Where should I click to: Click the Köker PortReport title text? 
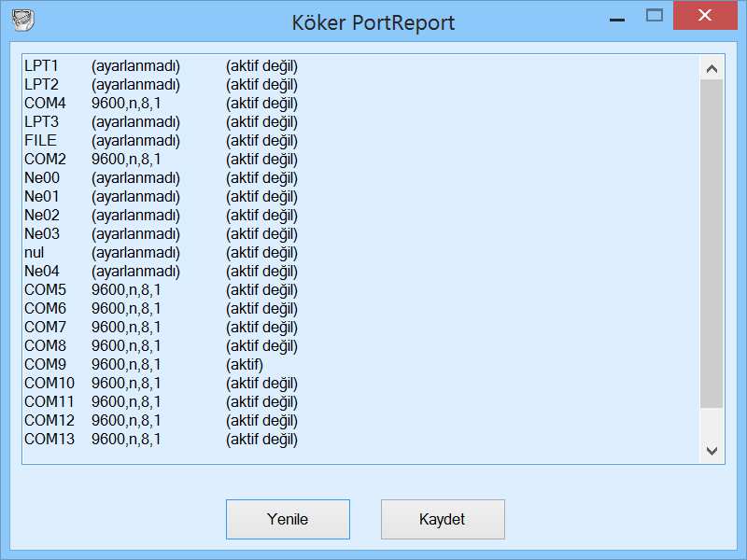[373, 21]
